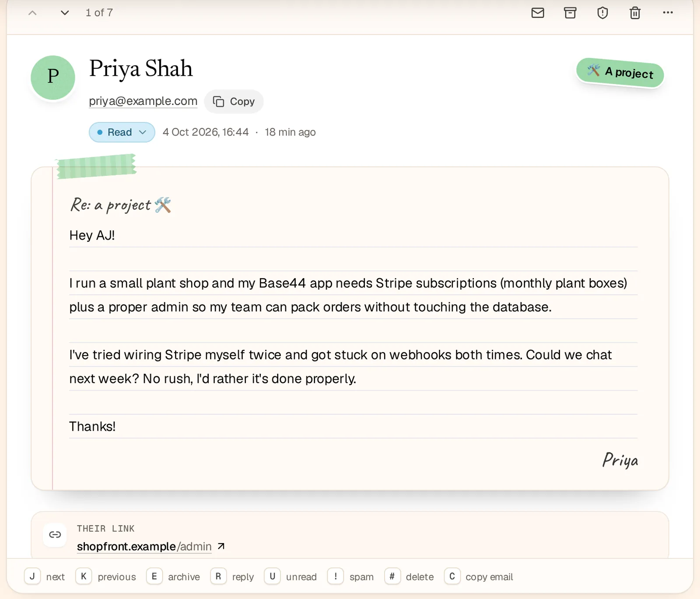700x599 pixels.
Task: Go to previous message with up chevron
Action: [x=32, y=13]
